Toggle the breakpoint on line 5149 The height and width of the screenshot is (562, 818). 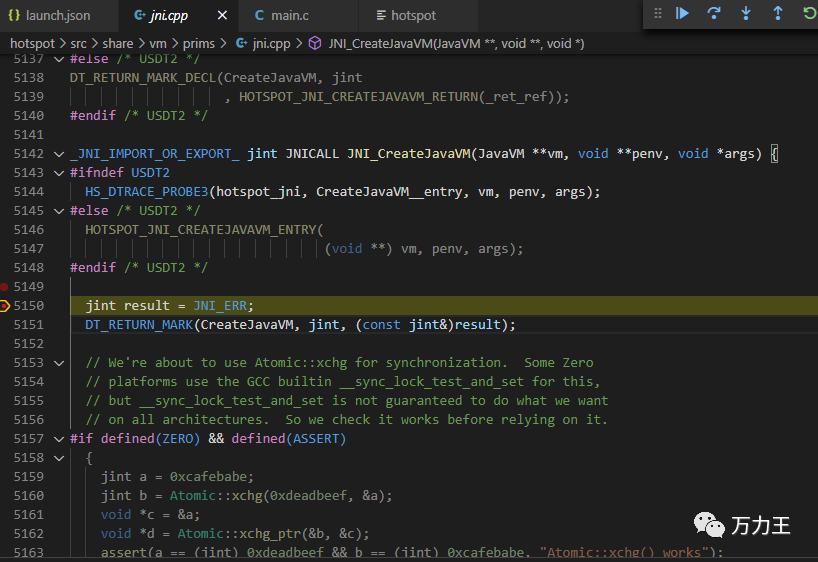5,286
